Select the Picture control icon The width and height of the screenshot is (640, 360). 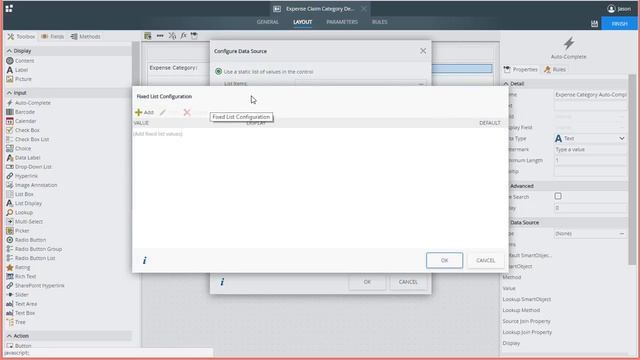(10, 79)
